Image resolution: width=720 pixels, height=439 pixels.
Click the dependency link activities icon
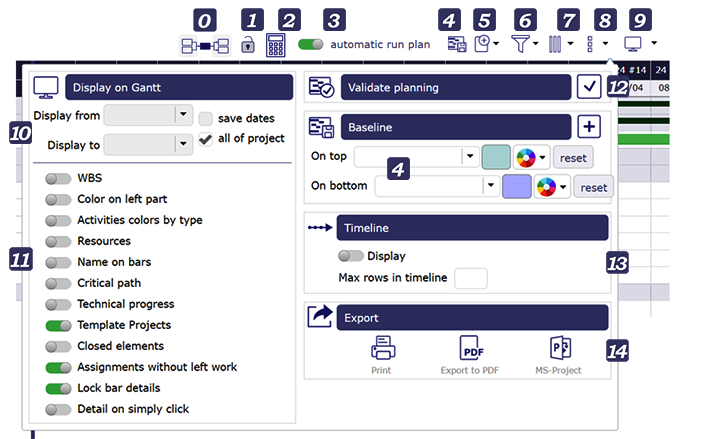(205, 46)
